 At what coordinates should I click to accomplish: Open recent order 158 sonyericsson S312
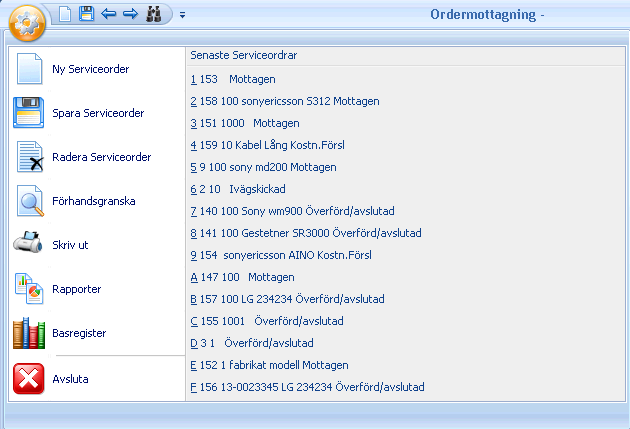[285, 101]
